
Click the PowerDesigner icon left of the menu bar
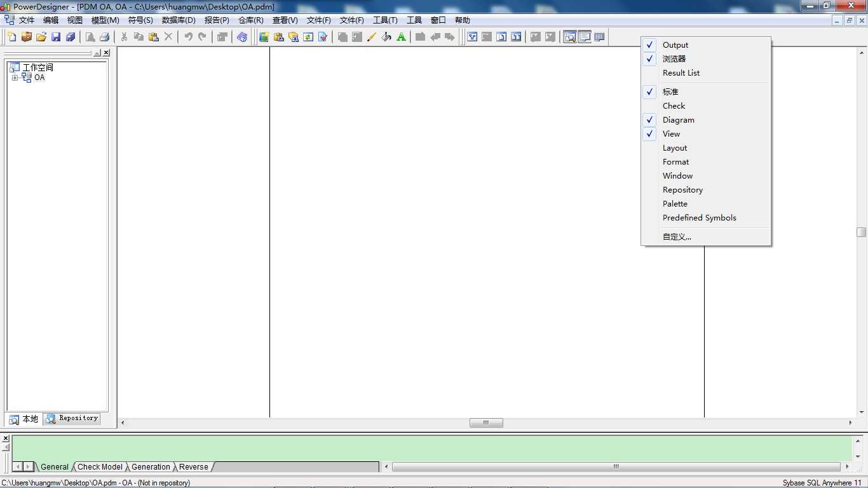[9, 20]
